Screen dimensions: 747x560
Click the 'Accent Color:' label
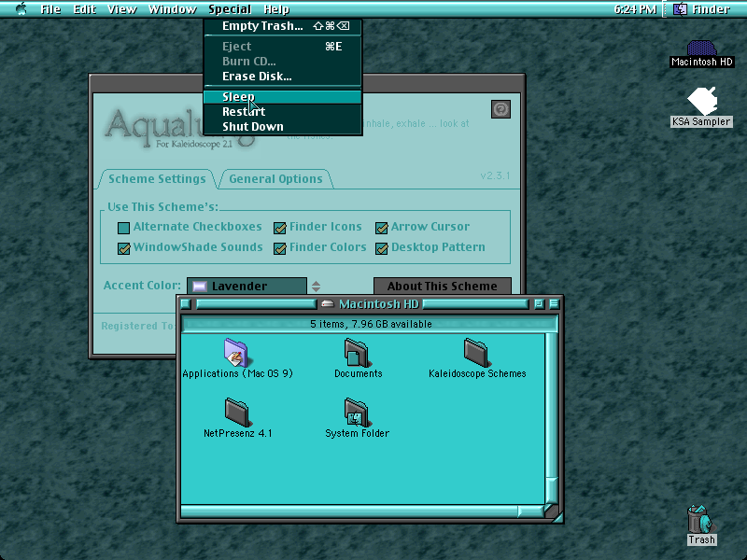tap(142, 286)
